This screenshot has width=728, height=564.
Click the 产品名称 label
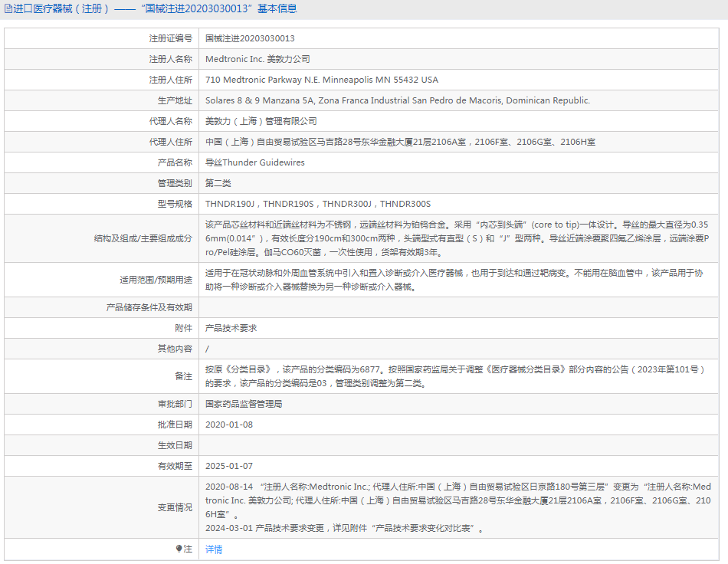click(x=175, y=162)
